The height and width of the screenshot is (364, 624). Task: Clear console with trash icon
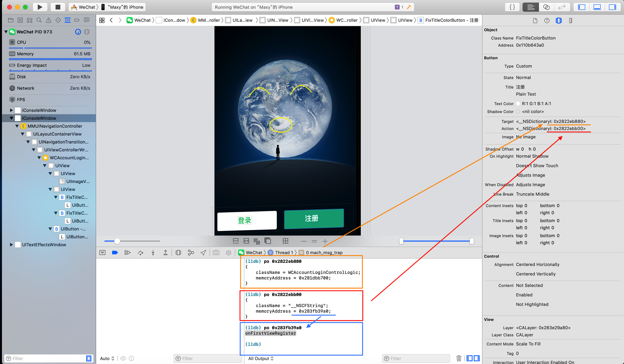point(459,358)
